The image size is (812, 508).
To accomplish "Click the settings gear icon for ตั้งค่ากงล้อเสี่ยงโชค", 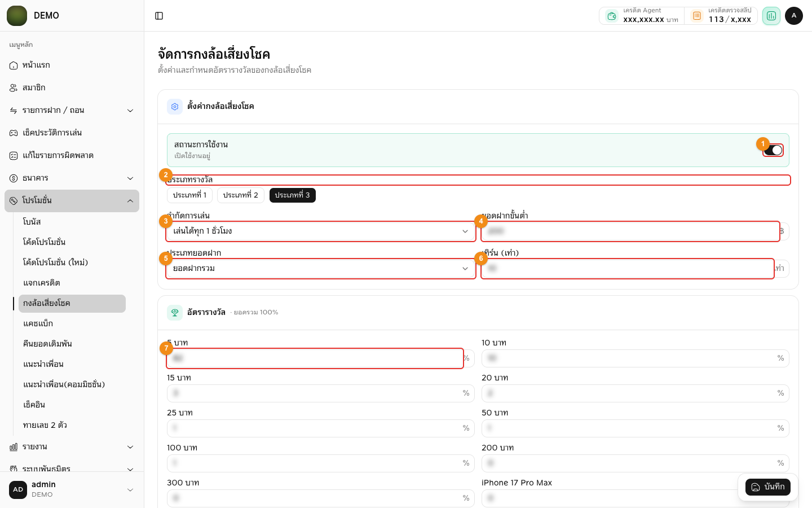I will coord(175,107).
